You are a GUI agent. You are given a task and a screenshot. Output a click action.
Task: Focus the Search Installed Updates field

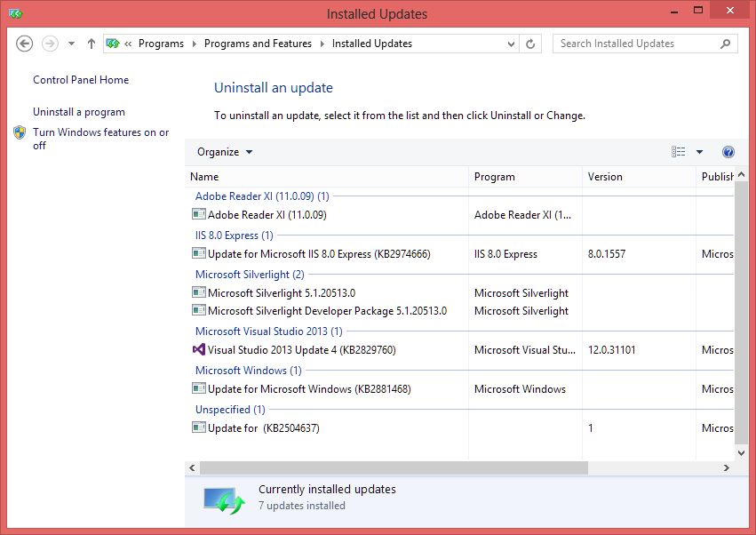(645, 44)
